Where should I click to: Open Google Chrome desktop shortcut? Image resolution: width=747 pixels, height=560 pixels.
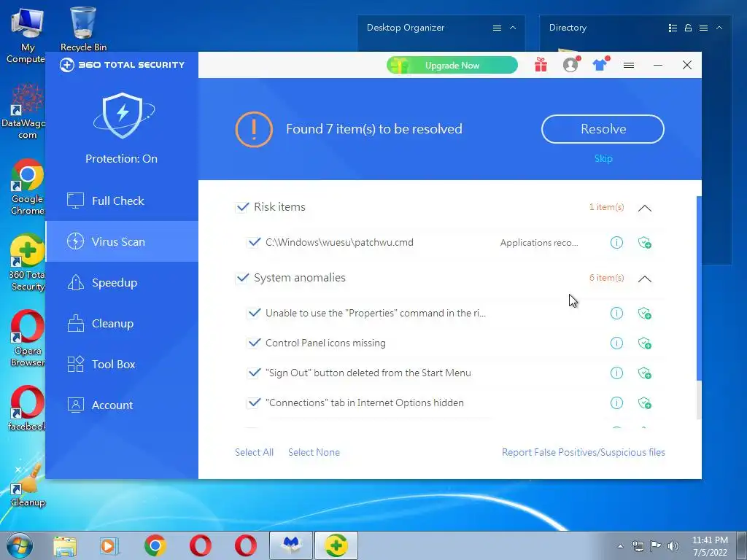tap(27, 187)
